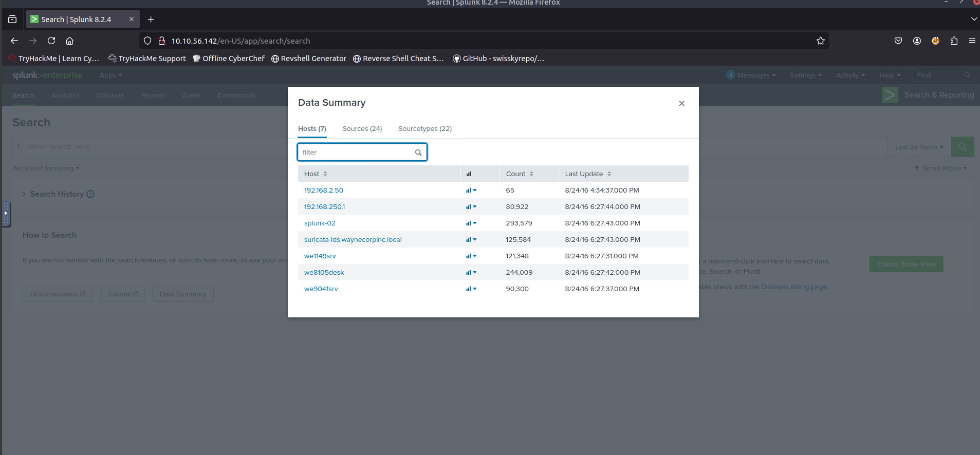Open Last 24 hours time range picker
Viewport: 980px width, 455px height.
(919, 147)
